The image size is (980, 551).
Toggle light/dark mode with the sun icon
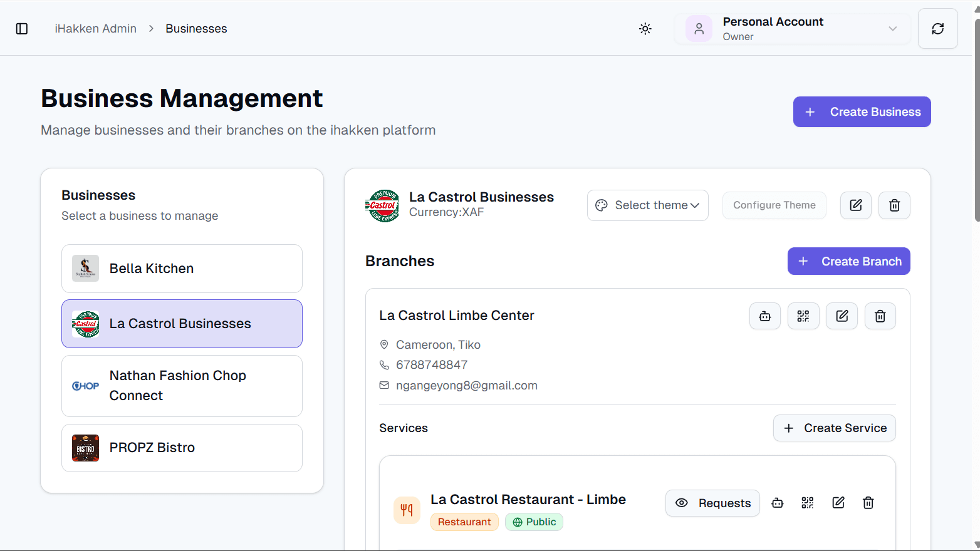pyautogui.click(x=645, y=28)
